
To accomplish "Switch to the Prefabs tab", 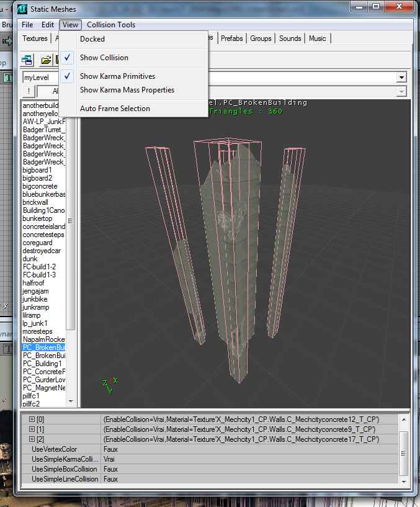I will [x=232, y=38].
